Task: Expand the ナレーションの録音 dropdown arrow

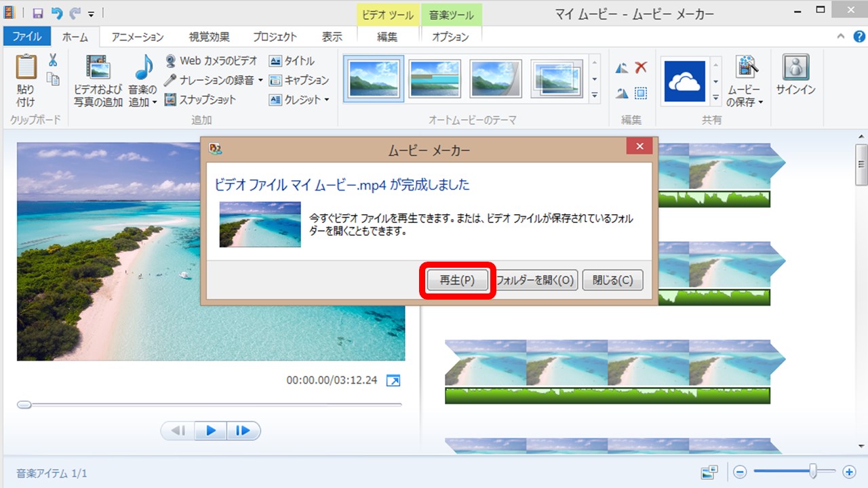Action: [x=260, y=80]
